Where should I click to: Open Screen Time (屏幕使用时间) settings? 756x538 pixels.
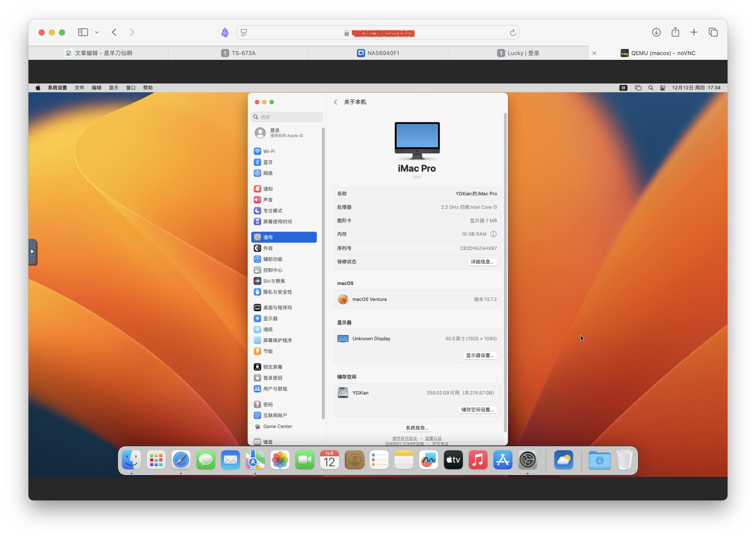click(x=284, y=222)
